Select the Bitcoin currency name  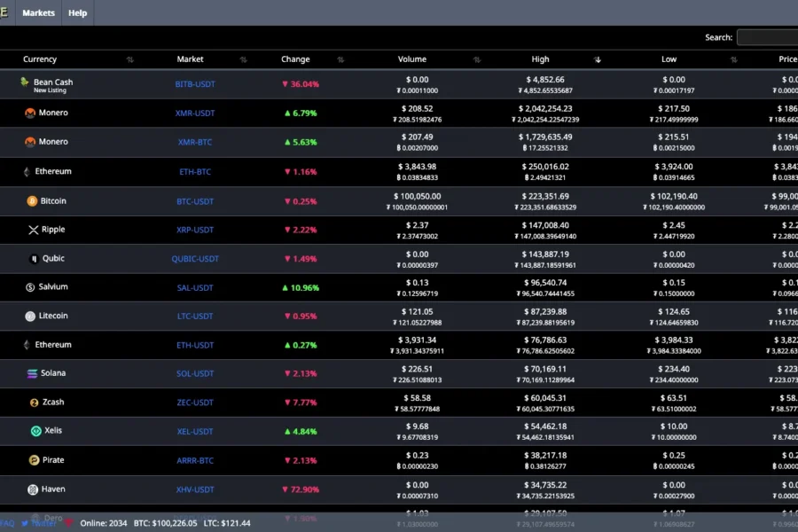click(x=53, y=201)
